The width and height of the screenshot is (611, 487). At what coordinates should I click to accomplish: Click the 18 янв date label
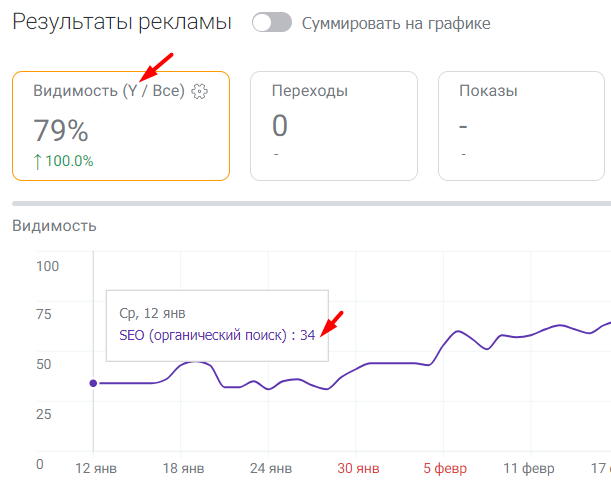click(x=183, y=467)
